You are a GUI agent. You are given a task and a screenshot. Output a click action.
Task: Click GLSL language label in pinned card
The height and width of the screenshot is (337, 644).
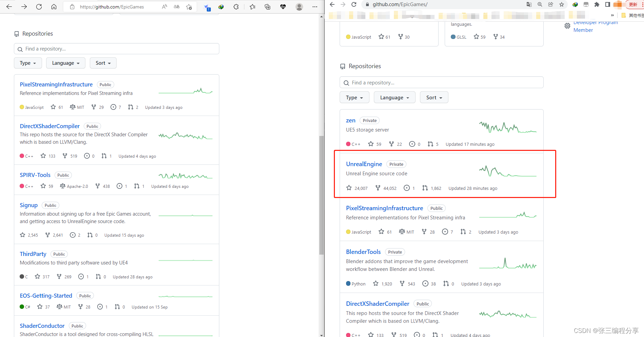(x=461, y=37)
